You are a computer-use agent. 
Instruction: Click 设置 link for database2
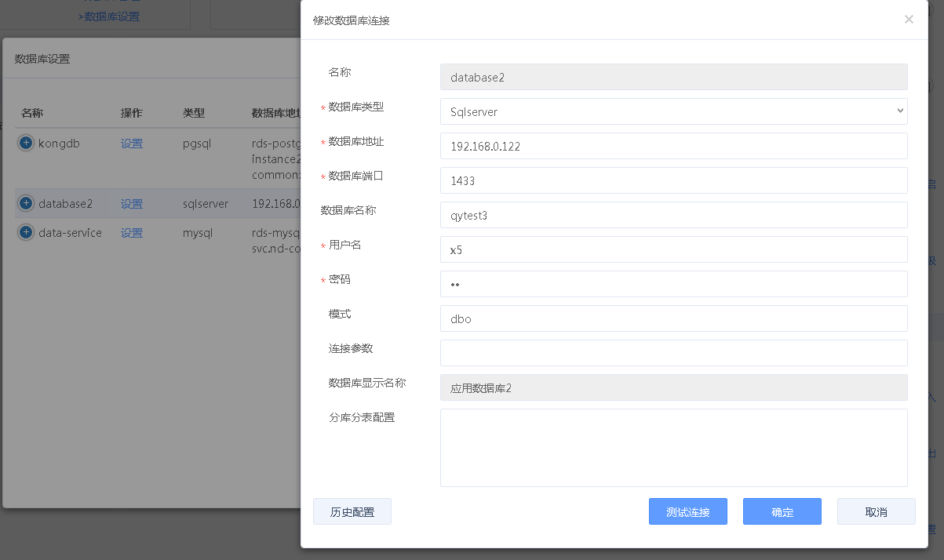coord(132,204)
